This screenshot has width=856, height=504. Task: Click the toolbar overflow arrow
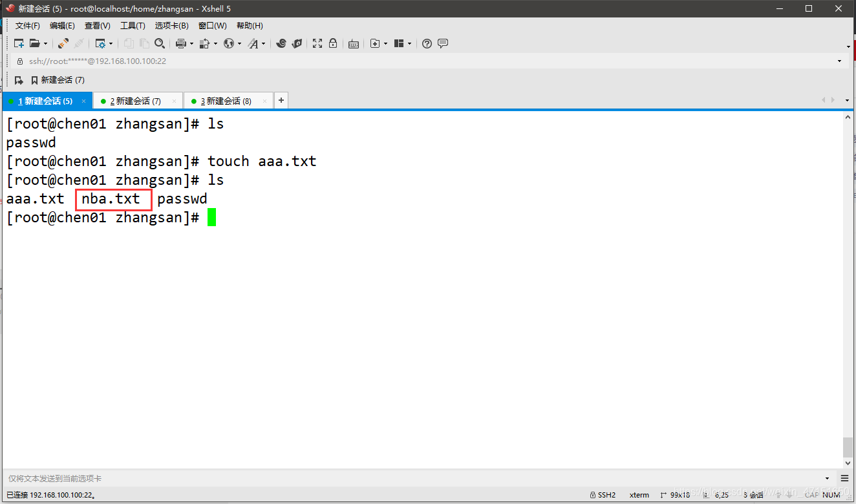coord(848,47)
